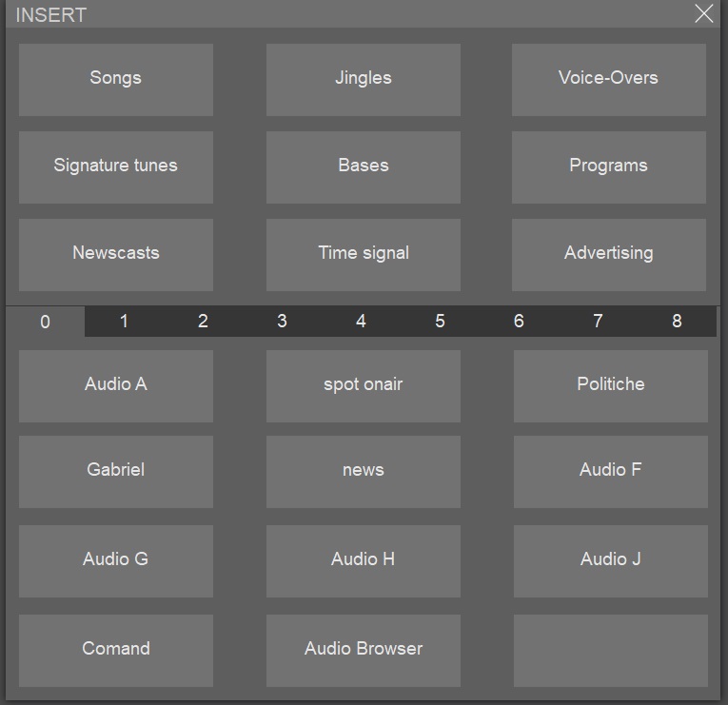The height and width of the screenshot is (705, 728).
Task: Select the Newscasts category
Action: [x=116, y=254]
